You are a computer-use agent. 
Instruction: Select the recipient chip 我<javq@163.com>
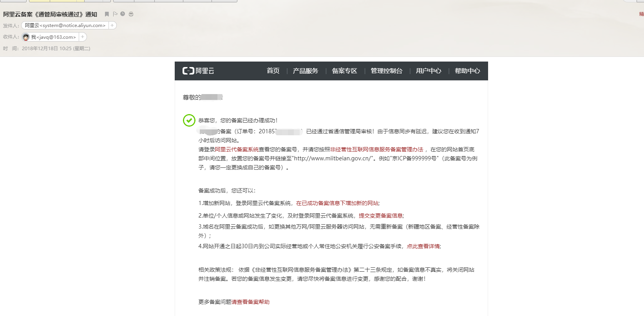(x=50, y=37)
